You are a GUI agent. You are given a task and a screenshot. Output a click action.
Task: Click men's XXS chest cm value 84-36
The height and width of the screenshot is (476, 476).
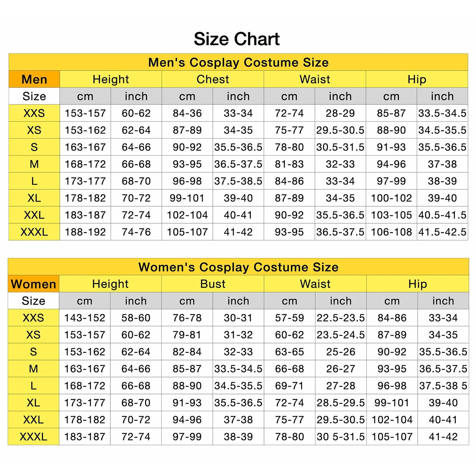coord(187,113)
